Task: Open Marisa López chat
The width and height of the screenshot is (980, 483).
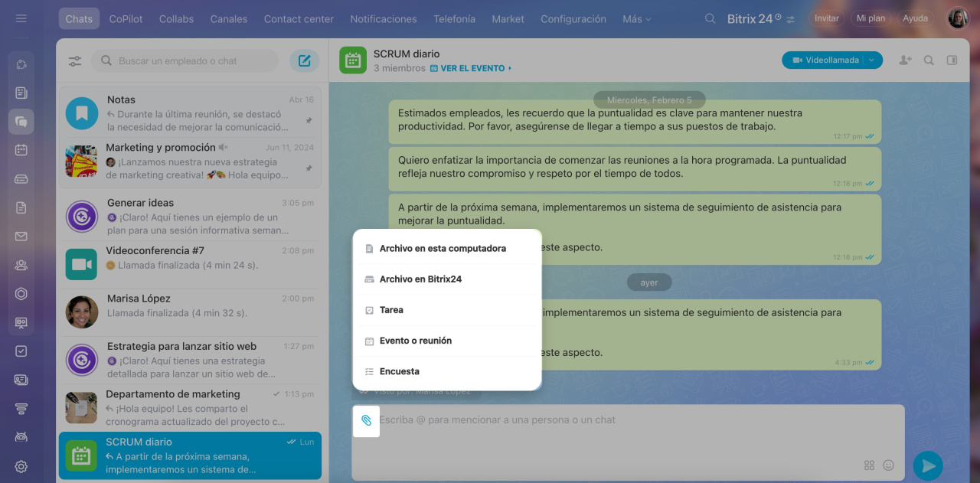Action: click(x=190, y=312)
